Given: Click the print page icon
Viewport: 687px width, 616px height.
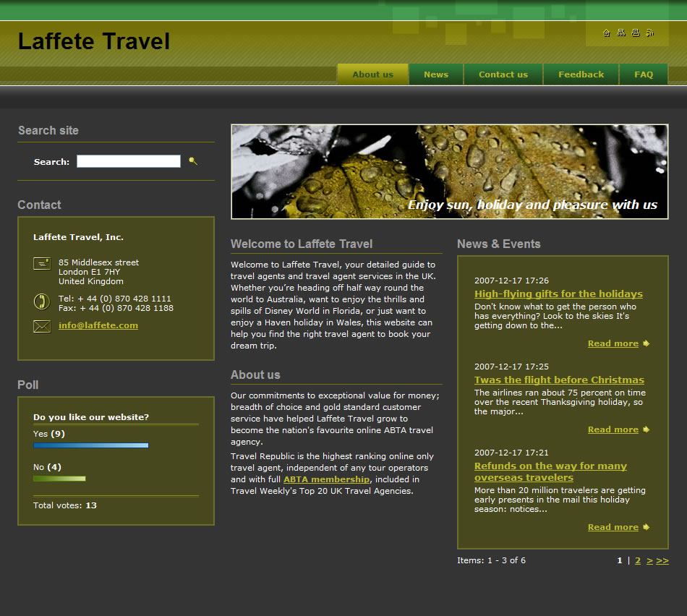Looking at the screenshot, I should [x=636, y=33].
